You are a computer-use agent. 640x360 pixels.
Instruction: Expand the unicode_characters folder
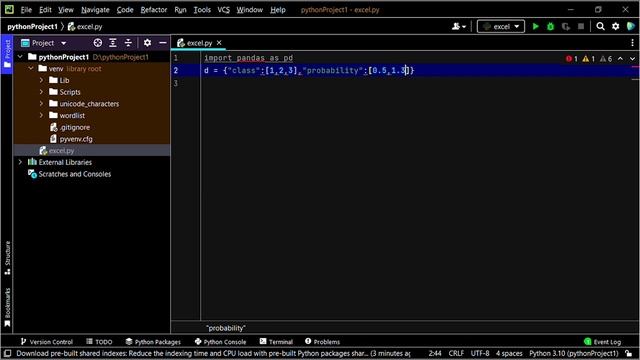click(41, 104)
